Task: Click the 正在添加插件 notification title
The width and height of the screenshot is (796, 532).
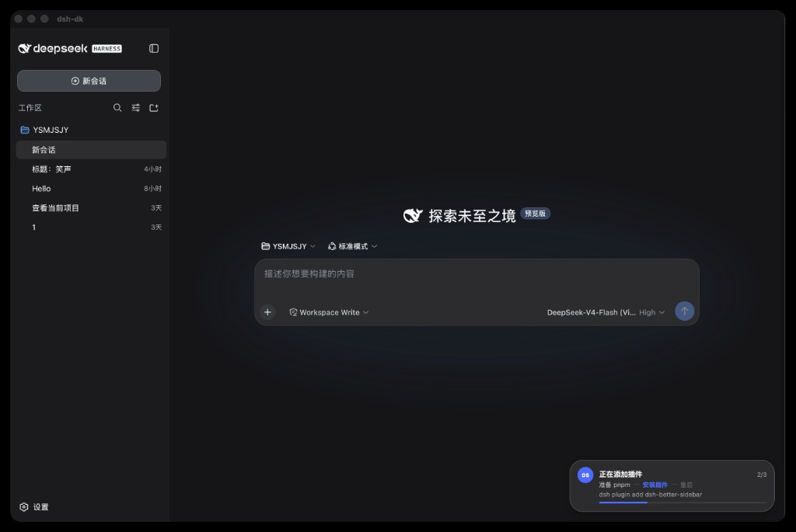Action: pos(620,475)
